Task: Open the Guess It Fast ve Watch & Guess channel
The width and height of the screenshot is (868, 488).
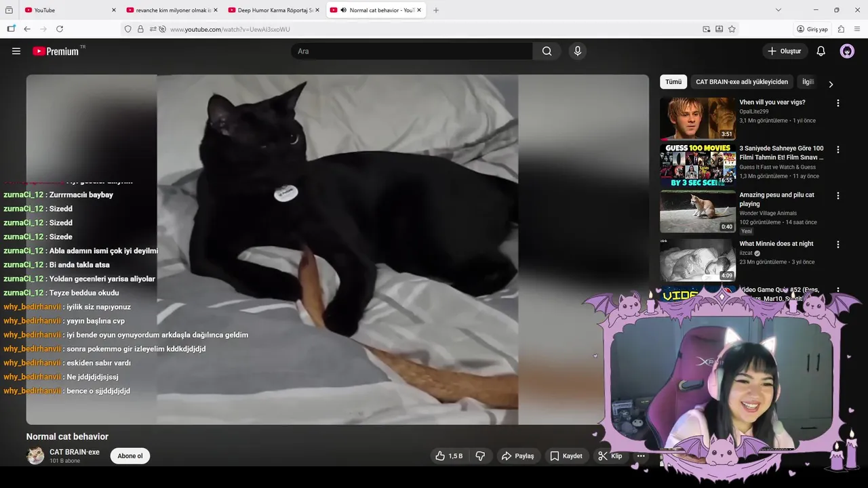Action: (x=778, y=167)
